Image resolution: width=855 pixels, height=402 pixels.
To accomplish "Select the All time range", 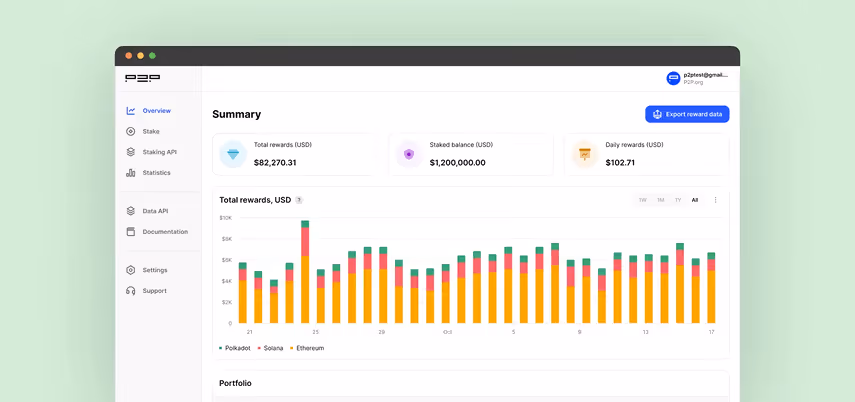I will 695,200.
